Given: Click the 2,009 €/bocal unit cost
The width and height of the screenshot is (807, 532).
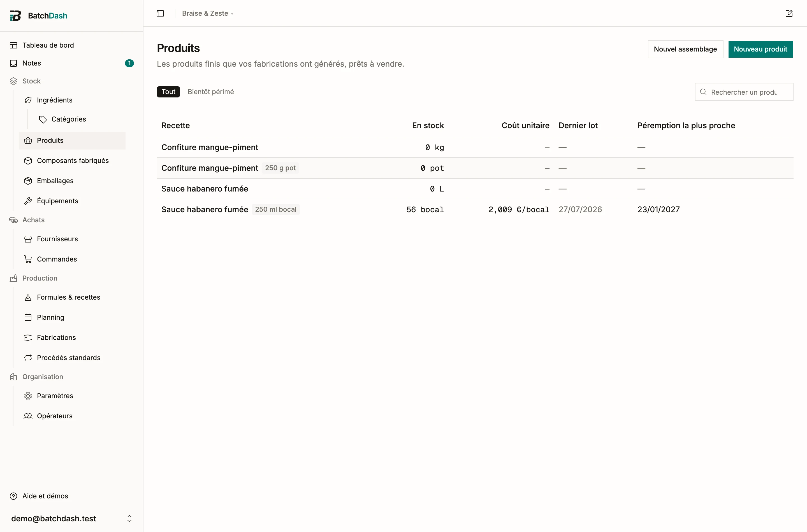Looking at the screenshot, I should coord(519,210).
